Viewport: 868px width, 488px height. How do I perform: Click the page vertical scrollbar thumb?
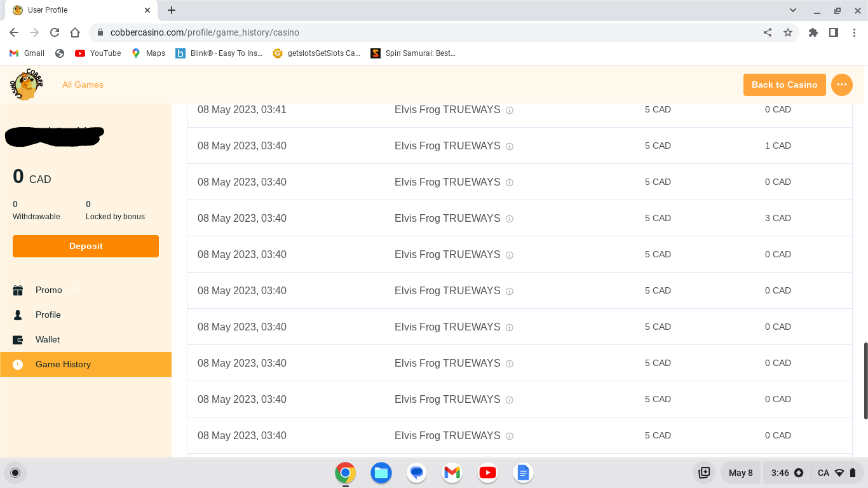pos(865,381)
